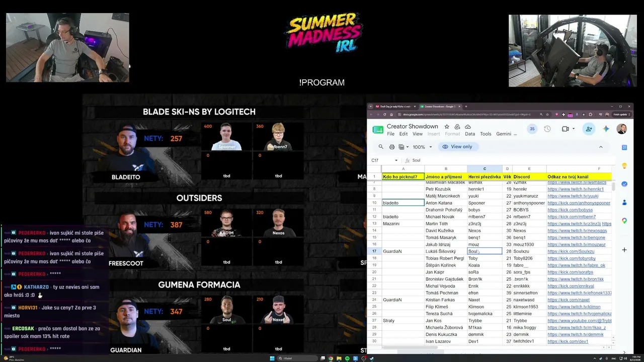Reload the browser page

pos(385,114)
